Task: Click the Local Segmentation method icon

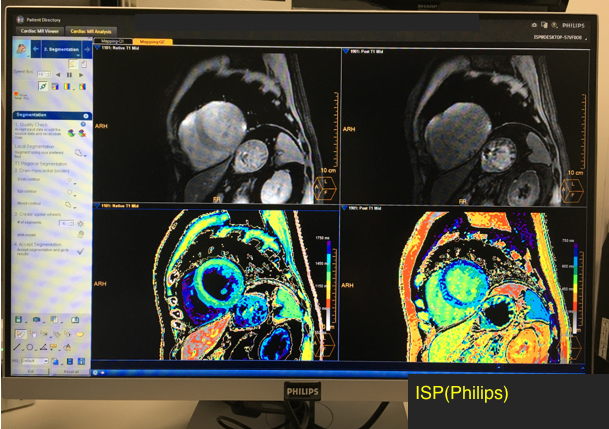Action: click(78, 152)
